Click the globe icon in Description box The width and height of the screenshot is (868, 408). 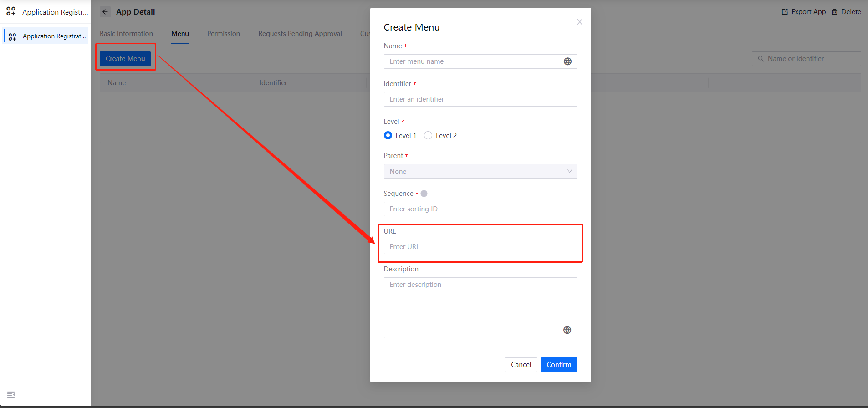pyautogui.click(x=567, y=330)
